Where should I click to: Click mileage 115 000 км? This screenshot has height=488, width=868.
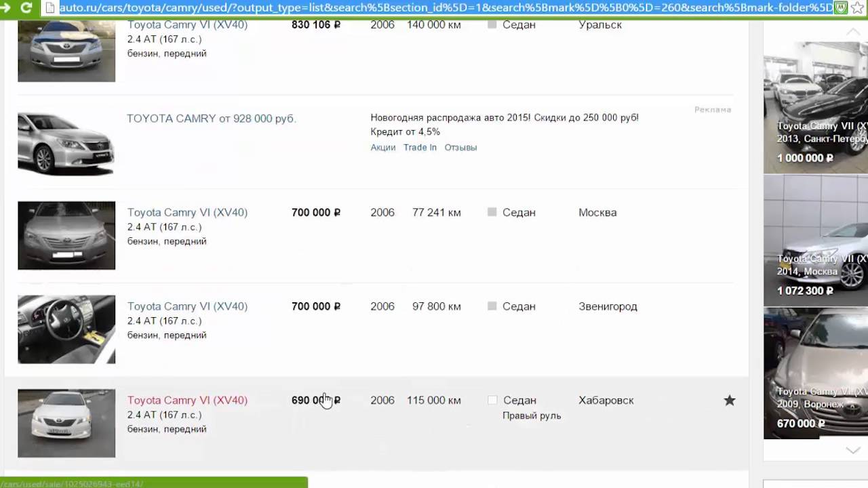tap(434, 401)
